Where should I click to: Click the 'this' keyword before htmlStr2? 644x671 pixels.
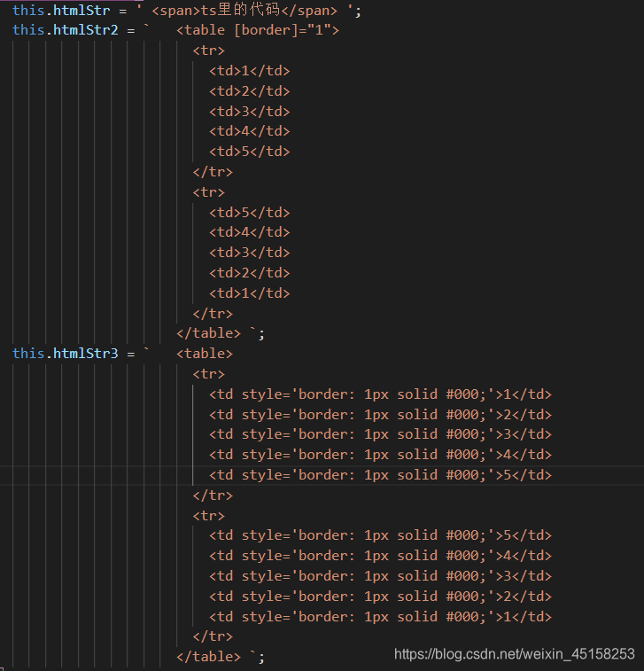28,30
